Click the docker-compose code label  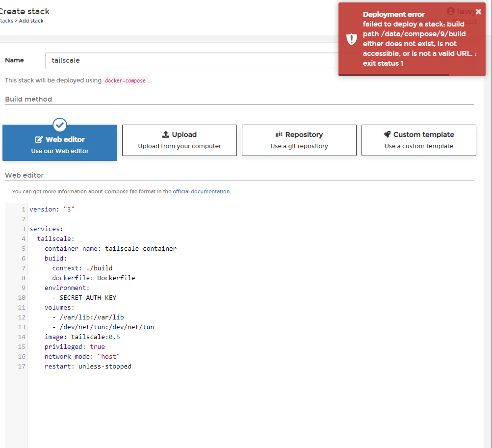coord(125,80)
